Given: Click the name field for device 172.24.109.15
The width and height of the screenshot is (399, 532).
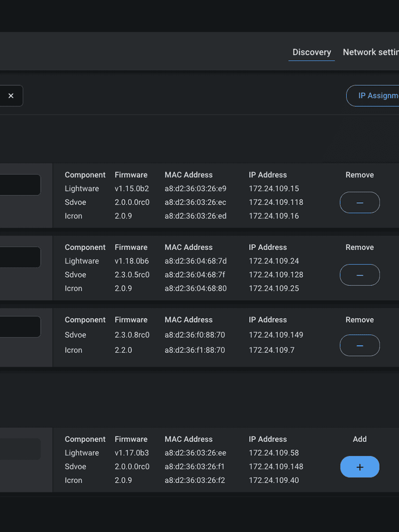Looking at the screenshot, I should [x=20, y=185].
